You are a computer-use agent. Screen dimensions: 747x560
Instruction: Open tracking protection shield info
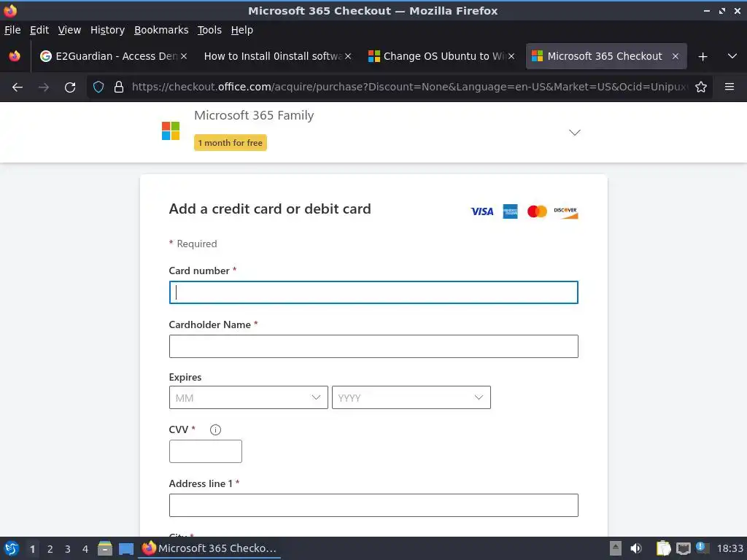coord(98,87)
